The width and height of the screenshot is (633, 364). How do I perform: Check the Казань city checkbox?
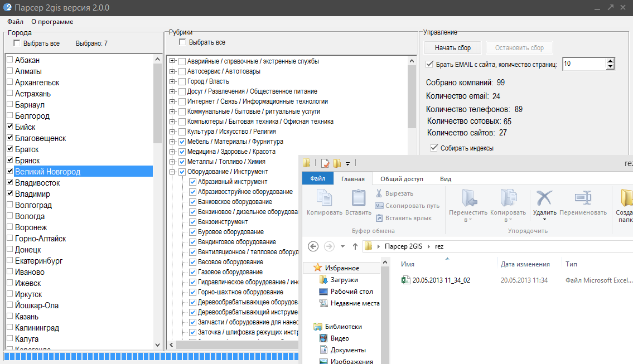click(10, 317)
